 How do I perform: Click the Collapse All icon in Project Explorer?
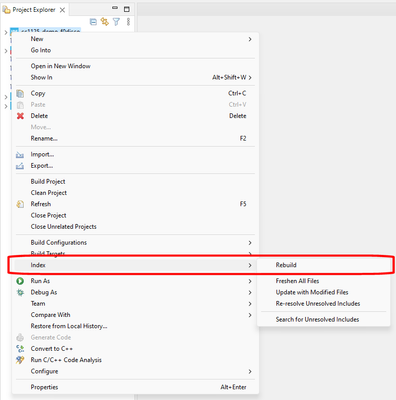[x=94, y=22]
